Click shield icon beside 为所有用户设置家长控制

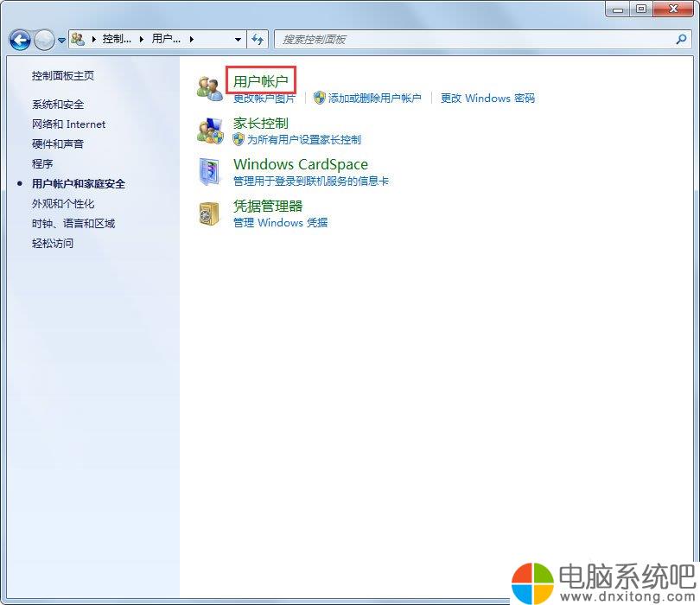click(x=239, y=139)
